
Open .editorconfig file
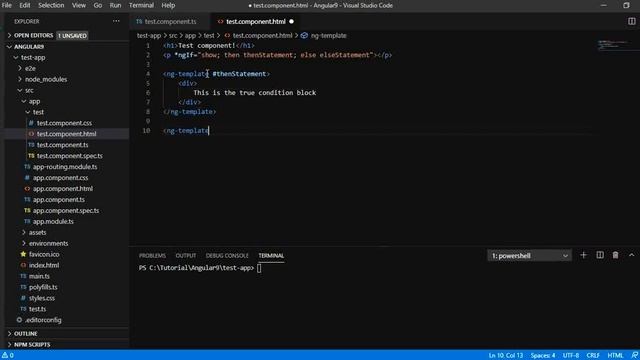43,320
